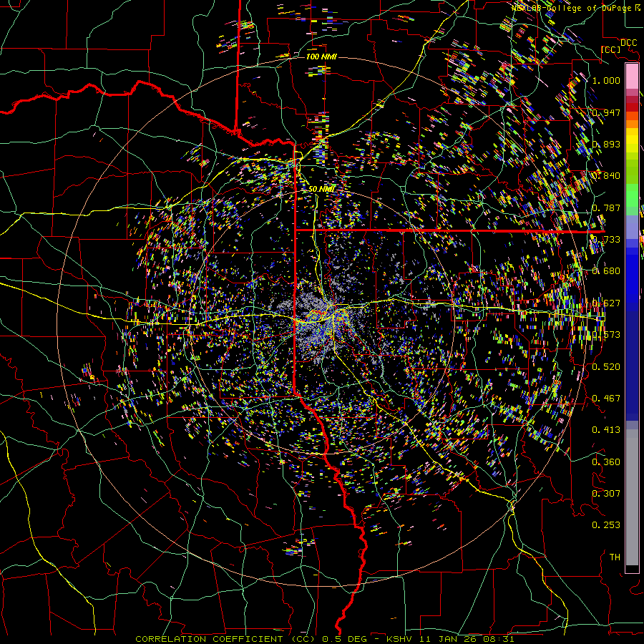Click the CORRELATION COEFFICIENT (CC) title text
Image resolution: width=644 pixels, height=644 pixels.
click(225, 639)
